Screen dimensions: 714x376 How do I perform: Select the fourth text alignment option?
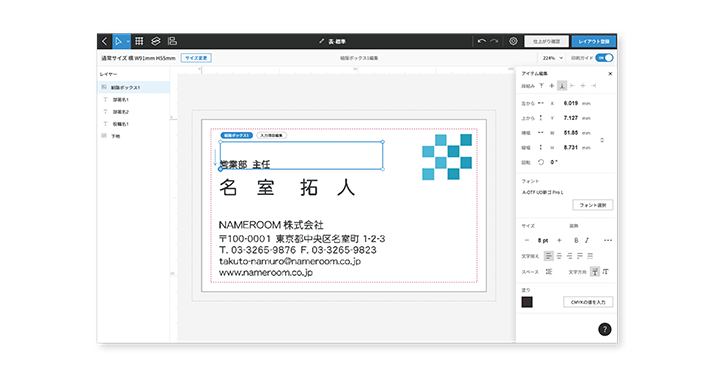coord(580,256)
